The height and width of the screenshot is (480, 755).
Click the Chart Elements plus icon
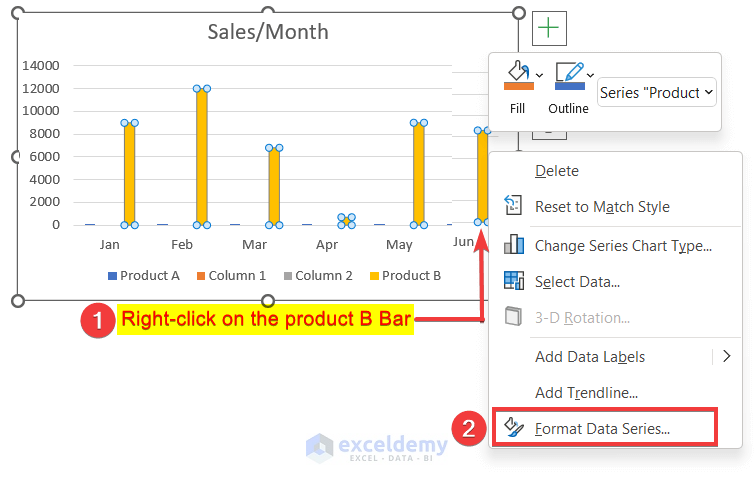[x=548, y=28]
